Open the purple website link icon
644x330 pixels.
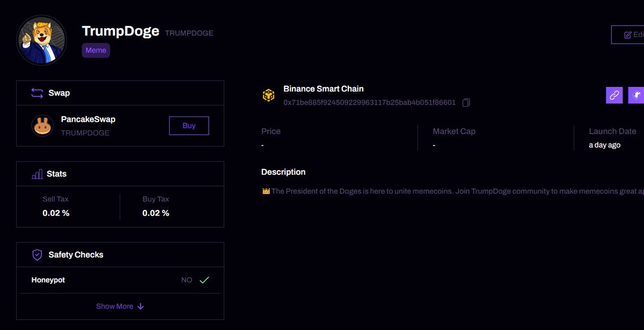614,95
